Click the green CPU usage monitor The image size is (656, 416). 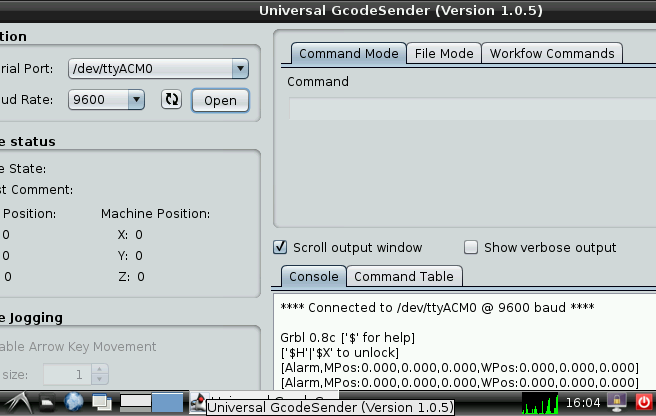(540, 403)
